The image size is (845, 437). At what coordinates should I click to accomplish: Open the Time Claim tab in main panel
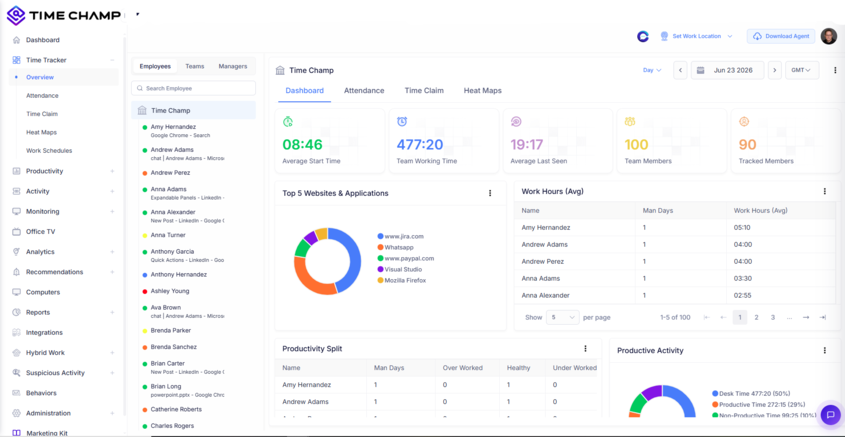tap(424, 91)
